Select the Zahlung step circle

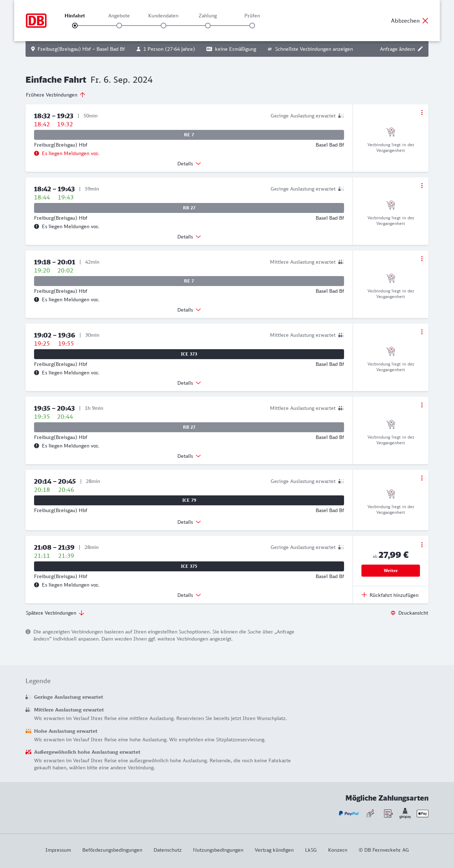coord(208,26)
